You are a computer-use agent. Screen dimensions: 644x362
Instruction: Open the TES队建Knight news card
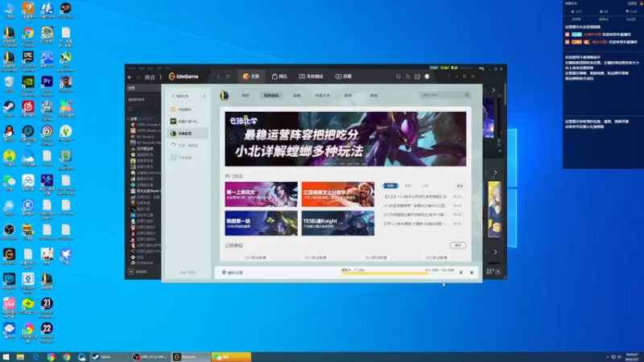[x=338, y=224]
